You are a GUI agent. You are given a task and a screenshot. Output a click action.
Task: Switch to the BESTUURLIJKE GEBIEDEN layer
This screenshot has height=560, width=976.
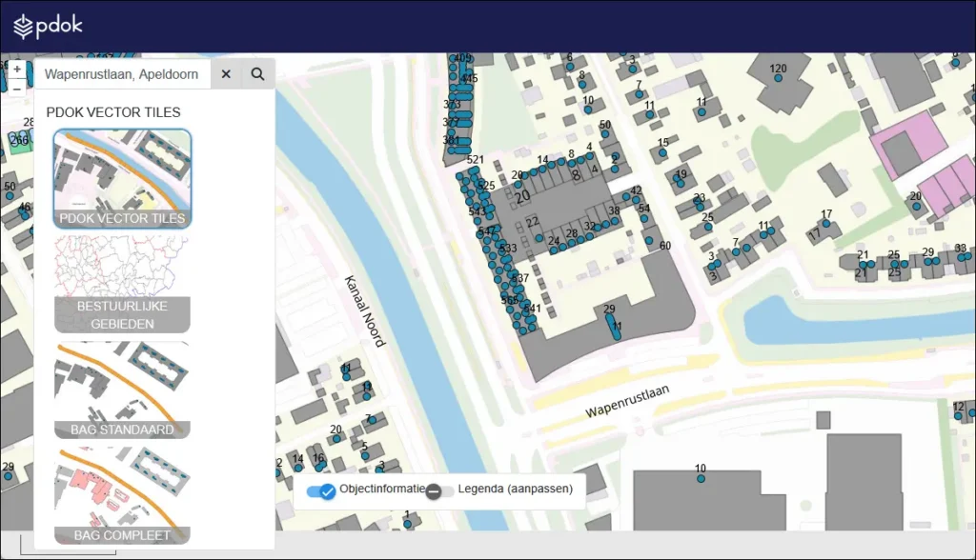point(122,281)
